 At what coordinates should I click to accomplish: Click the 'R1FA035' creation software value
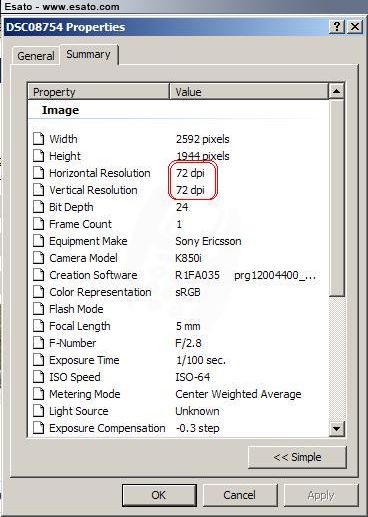coord(197,275)
